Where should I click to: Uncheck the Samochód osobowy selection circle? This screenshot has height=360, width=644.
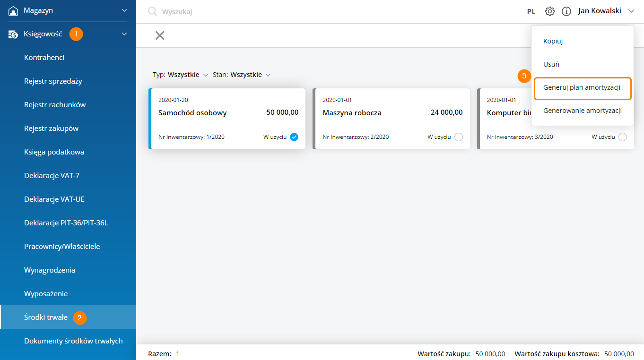click(294, 137)
